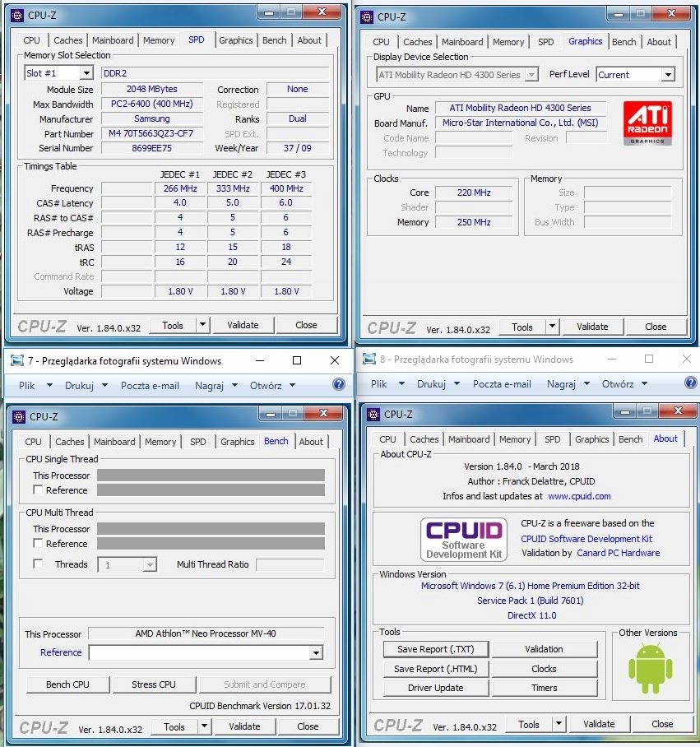Open the Clocks tool button
Screen dimensions: 700x747
pyautogui.click(x=544, y=669)
